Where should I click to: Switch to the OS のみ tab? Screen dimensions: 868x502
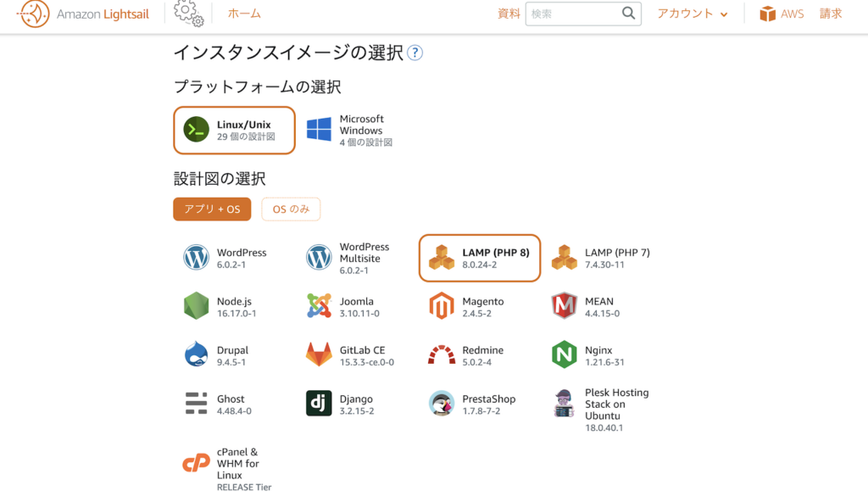[x=291, y=209]
